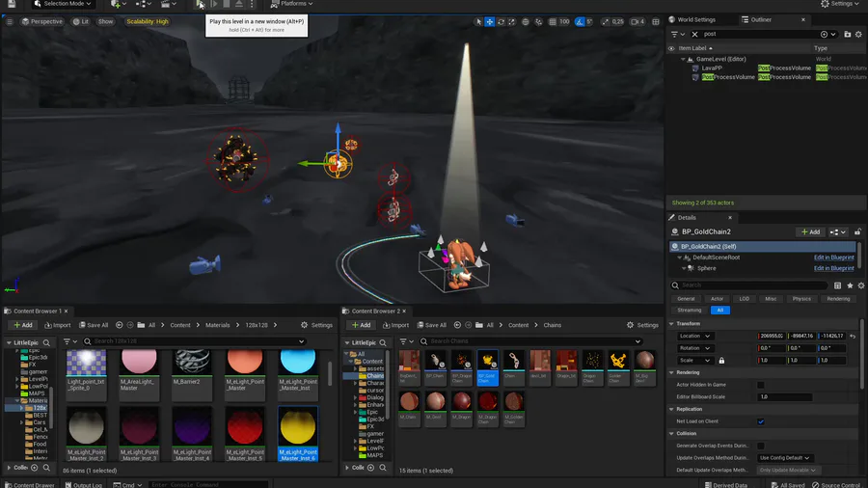Click the Add component button in Details
Image resolution: width=868 pixels, height=488 pixels.
click(810, 231)
